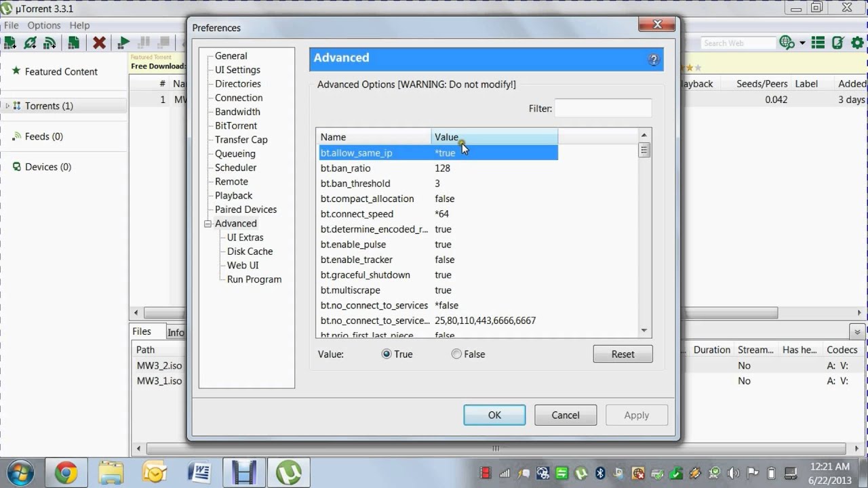Click the list view toggle icon
Image resolution: width=868 pixels, height=488 pixels.
pyautogui.click(x=818, y=43)
